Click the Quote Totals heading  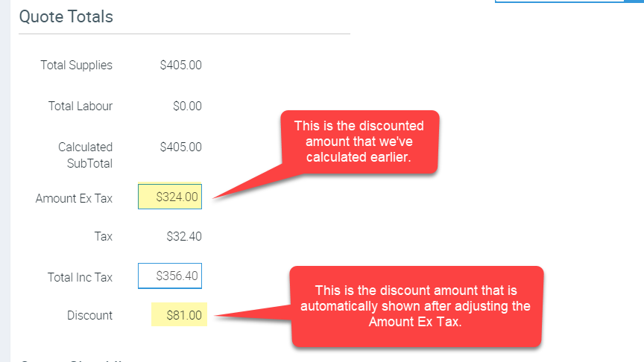click(66, 16)
